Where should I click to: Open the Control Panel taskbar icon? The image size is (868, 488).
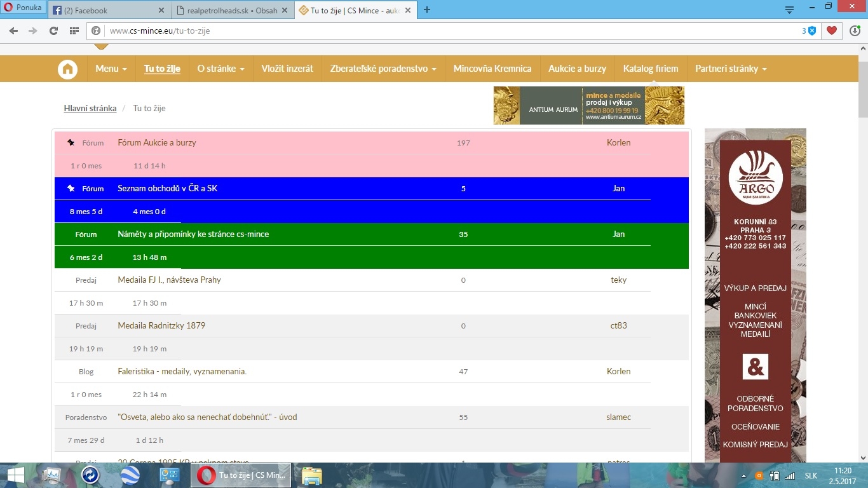click(169, 475)
